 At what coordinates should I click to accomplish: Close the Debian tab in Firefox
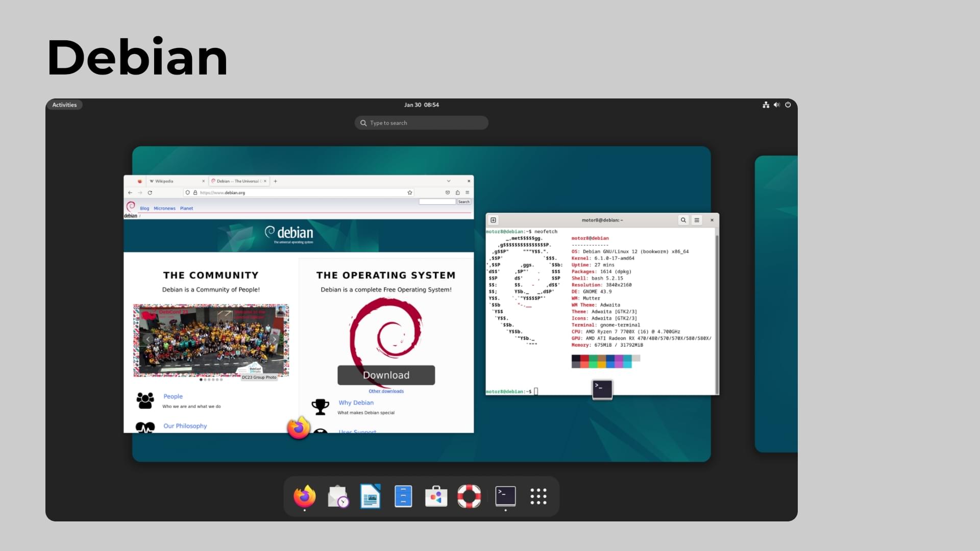(265, 181)
